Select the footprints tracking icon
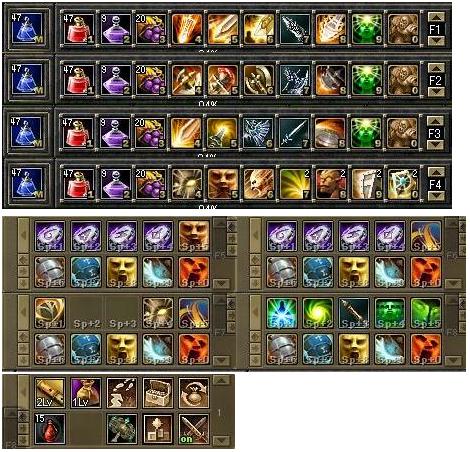The height and width of the screenshot is (452, 470). pyautogui.click(x=122, y=393)
